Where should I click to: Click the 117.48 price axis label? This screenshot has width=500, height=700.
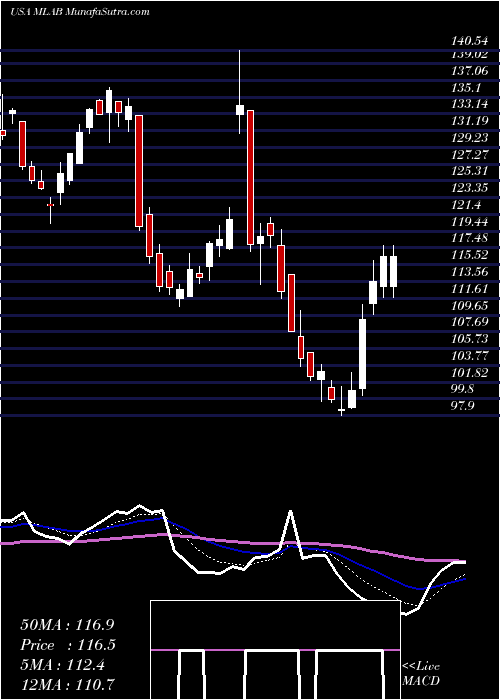tap(469, 238)
